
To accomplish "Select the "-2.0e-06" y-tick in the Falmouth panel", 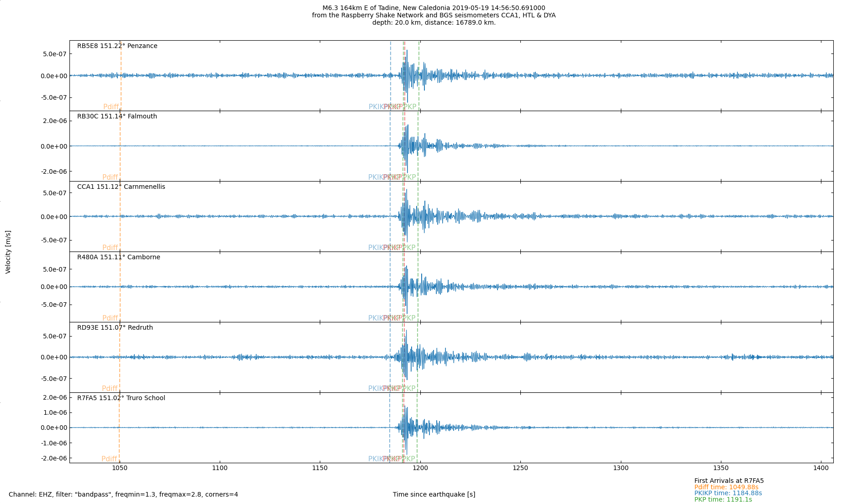I will tap(54, 171).
